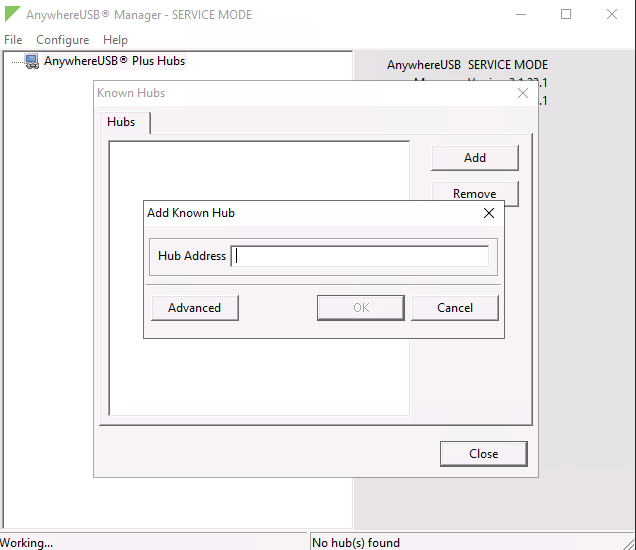The width and height of the screenshot is (636, 550).
Task: Switch to the Hubs tab
Action: [121, 122]
